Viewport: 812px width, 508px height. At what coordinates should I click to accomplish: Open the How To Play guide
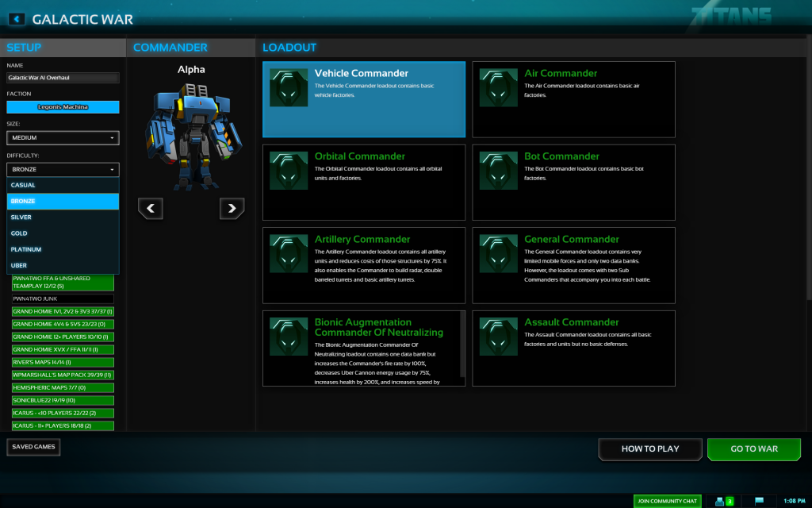(650, 449)
